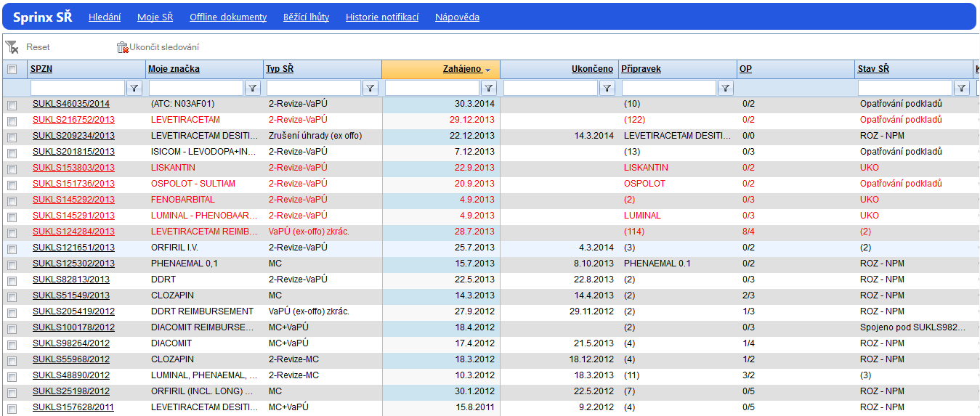Sort by Stav SŘ column header
Screen dimensions: 980x416
coord(873,69)
